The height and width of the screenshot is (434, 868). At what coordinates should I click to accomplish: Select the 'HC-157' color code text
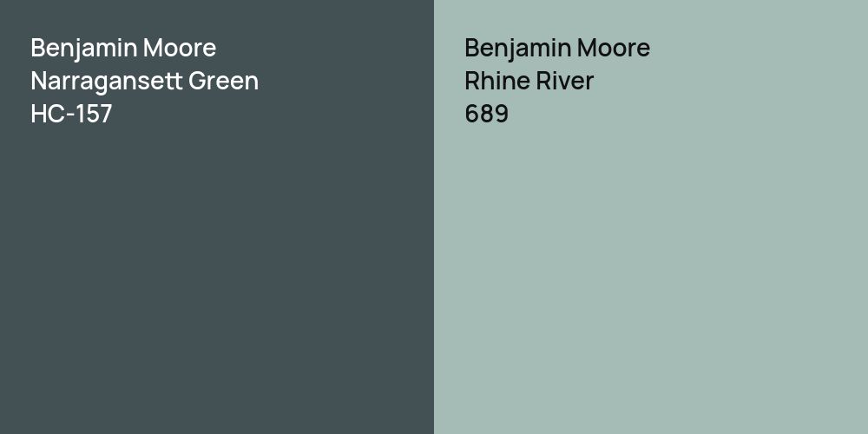[x=71, y=115]
